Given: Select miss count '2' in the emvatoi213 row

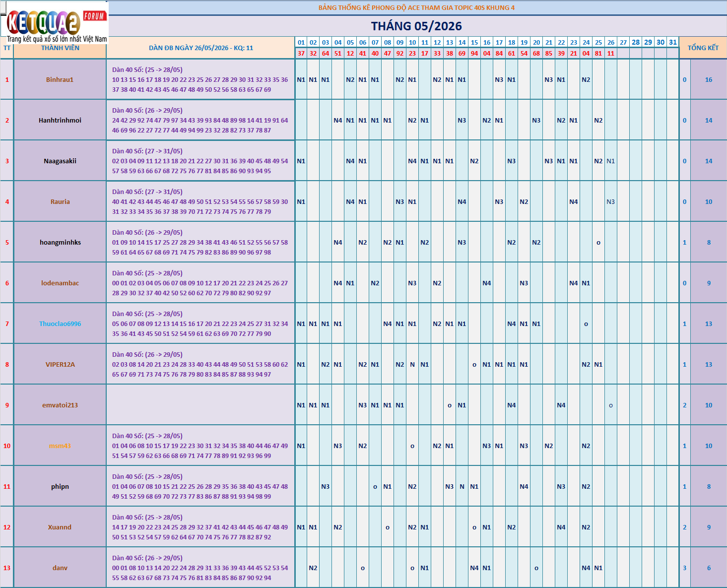Looking at the screenshot, I should tap(685, 405).
